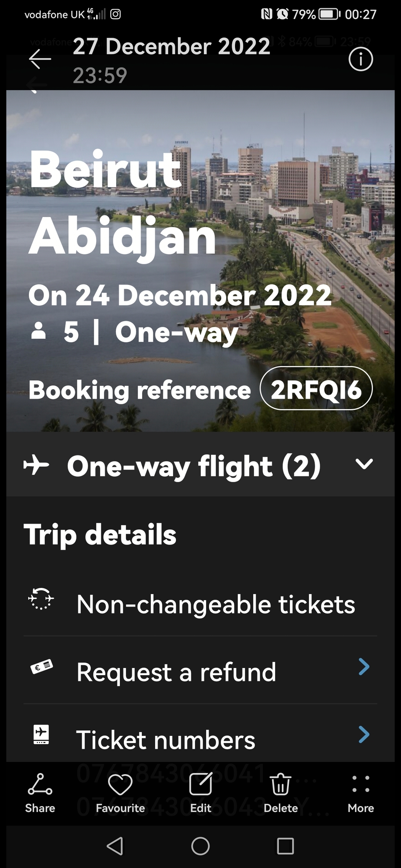This screenshot has height=868, width=401.
Task: Tap the refund ticket icon
Action: click(41, 667)
